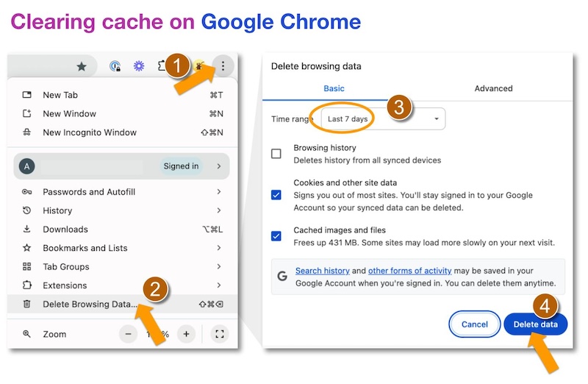Click the trash icon for Delete Browsing Data
Screen dimensions: 588x384
tap(27, 304)
